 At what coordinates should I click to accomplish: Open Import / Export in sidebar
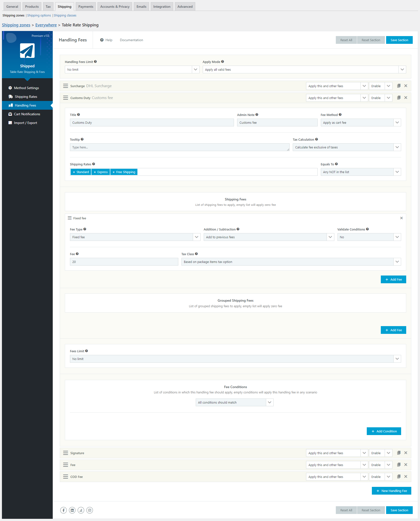tap(27, 123)
